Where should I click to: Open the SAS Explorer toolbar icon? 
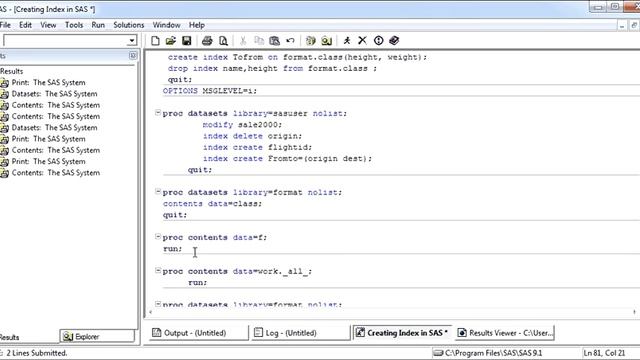pos(326,40)
